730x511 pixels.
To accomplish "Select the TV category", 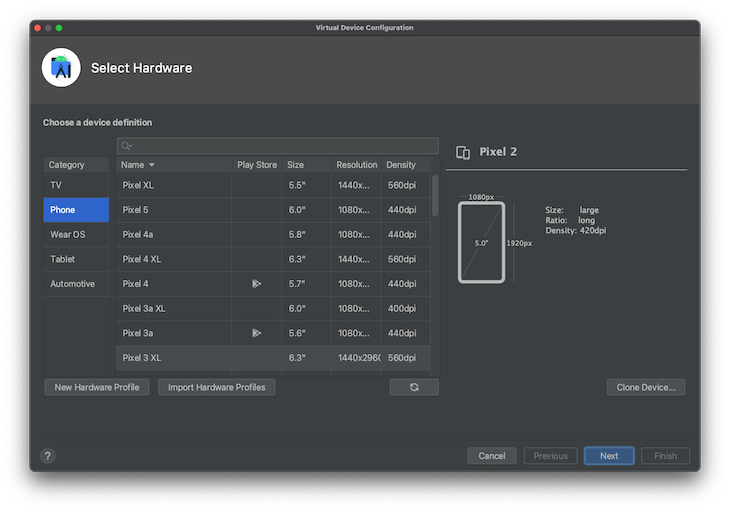I will pyautogui.click(x=76, y=185).
